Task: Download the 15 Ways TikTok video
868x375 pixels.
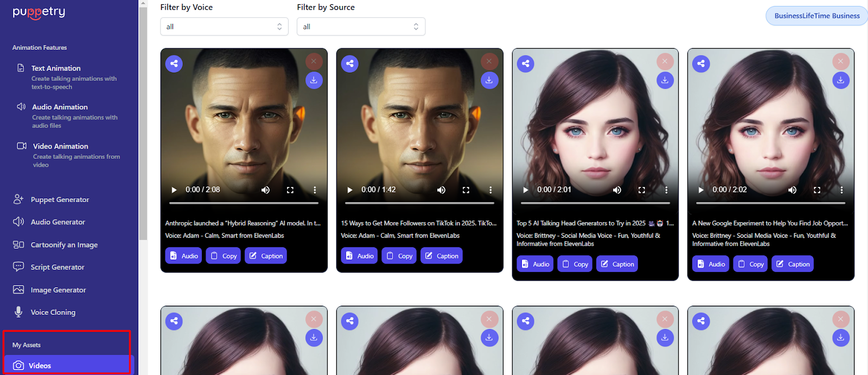Action: tap(489, 80)
